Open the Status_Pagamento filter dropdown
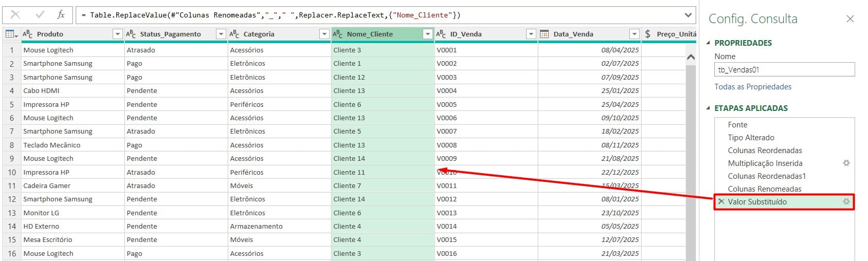The width and height of the screenshot is (868, 261). click(x=221, y=34)
